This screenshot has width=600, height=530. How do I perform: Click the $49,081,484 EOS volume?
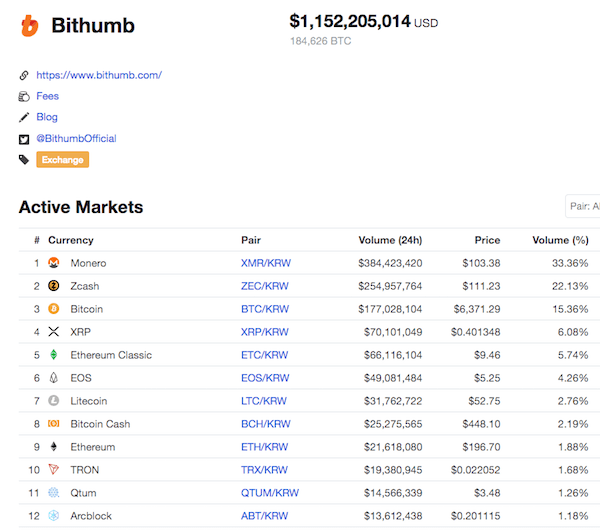[393, 378]
